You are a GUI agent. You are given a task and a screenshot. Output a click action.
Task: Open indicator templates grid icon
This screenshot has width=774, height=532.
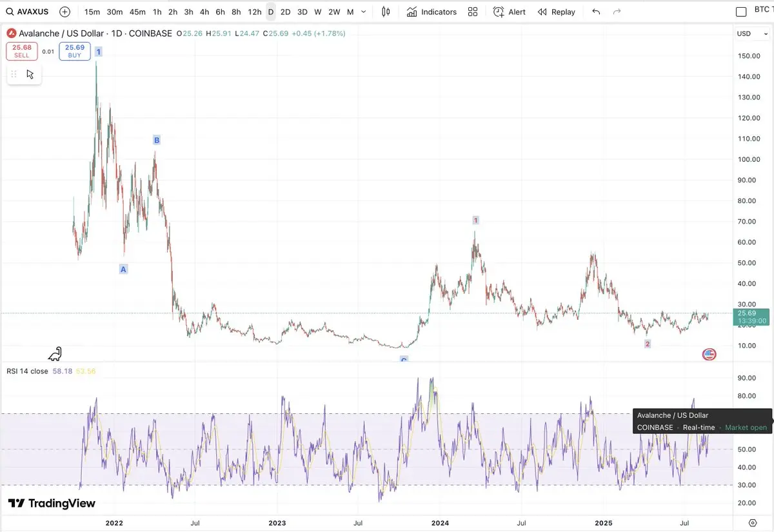coord(473,12)
